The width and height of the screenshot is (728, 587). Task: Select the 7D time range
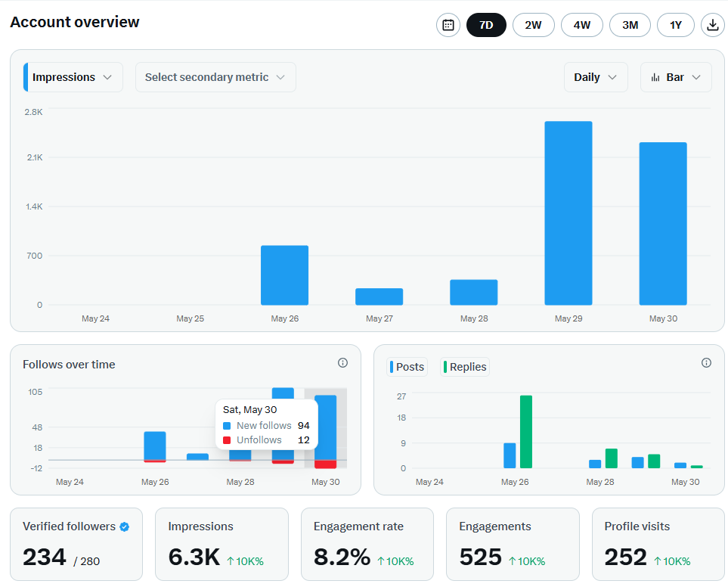tap(486, 25)
